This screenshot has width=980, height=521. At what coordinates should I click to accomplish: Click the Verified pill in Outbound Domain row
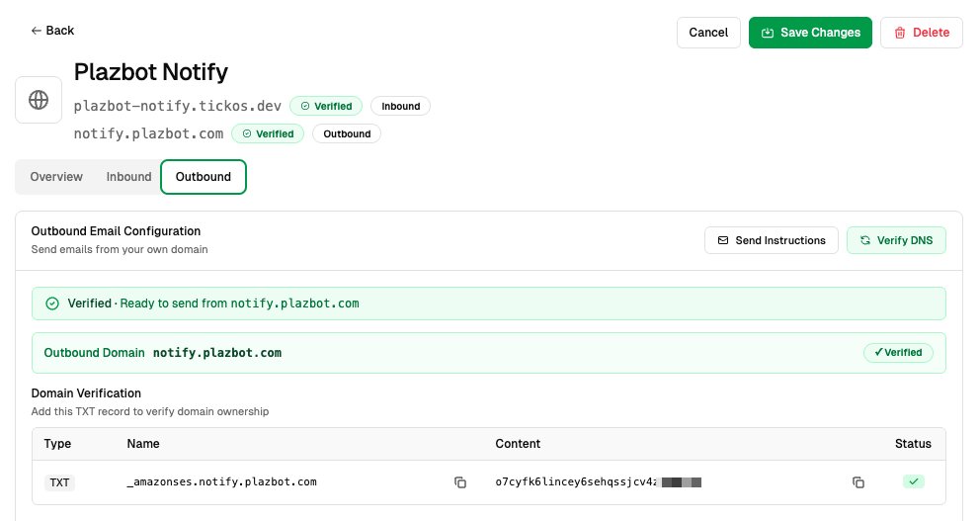[898, 353]
